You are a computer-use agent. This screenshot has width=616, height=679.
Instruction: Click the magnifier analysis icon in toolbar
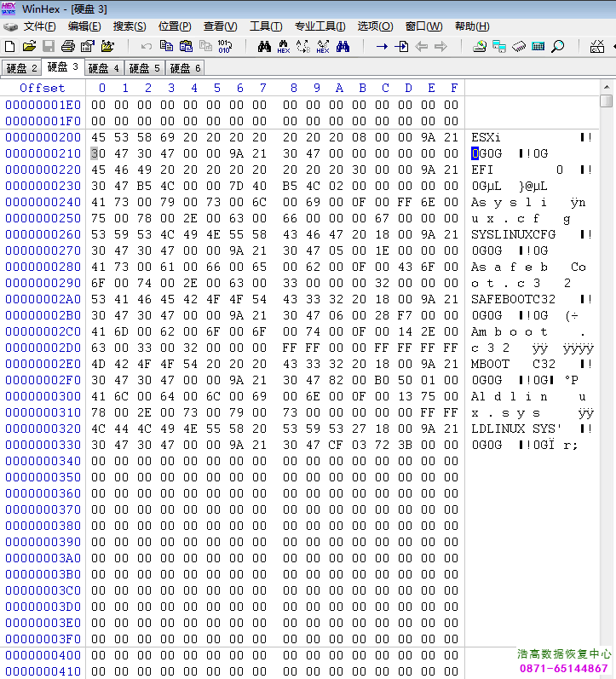[x=557, y=46]
